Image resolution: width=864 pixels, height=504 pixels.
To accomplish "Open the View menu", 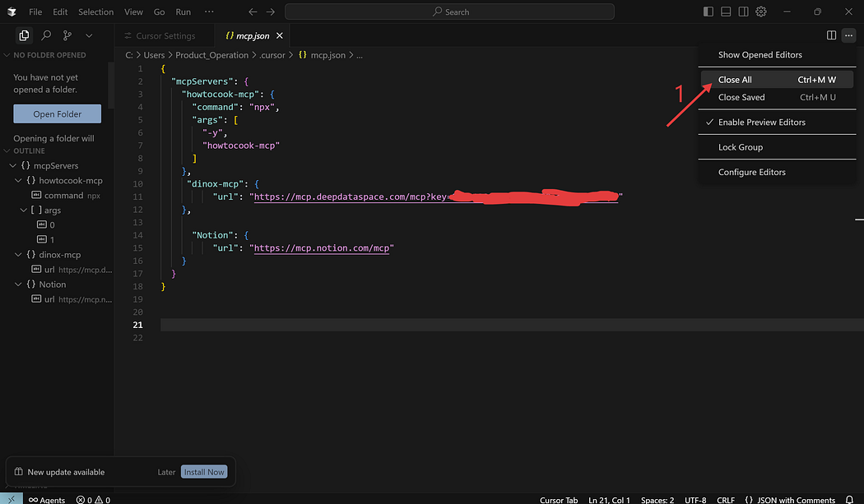I will [x=133, y=12].
